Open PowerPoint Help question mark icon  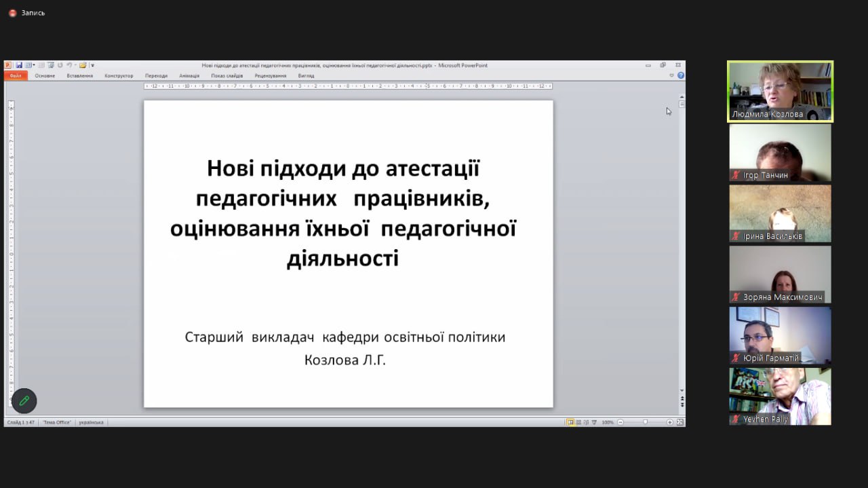(x=681, y=75)
